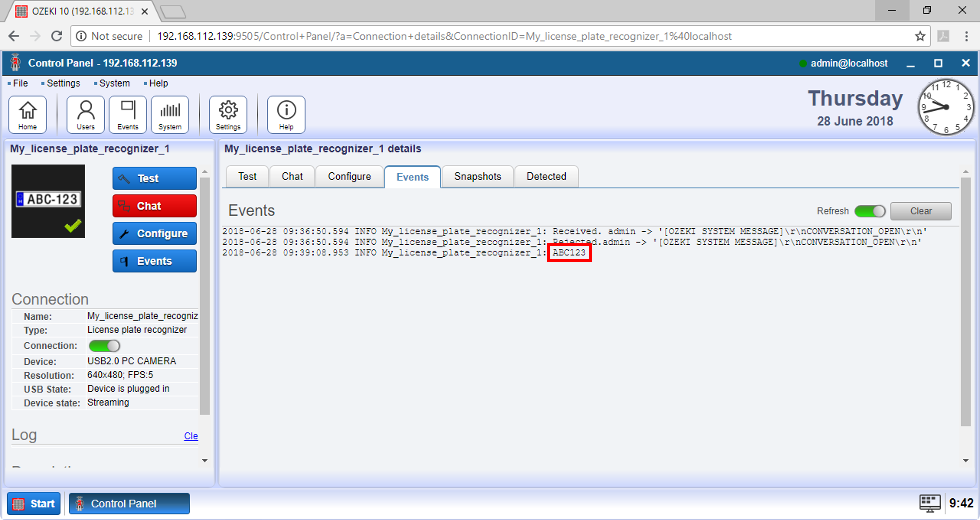The image size is (980, 520).
Task: Click the Help info toolbar icon
Action: (286, 114)
